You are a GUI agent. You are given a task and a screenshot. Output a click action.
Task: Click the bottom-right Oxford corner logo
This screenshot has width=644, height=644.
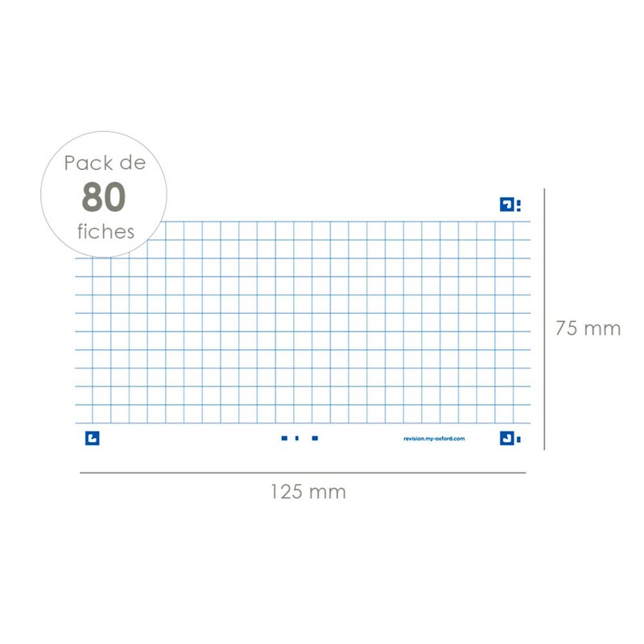506,438
